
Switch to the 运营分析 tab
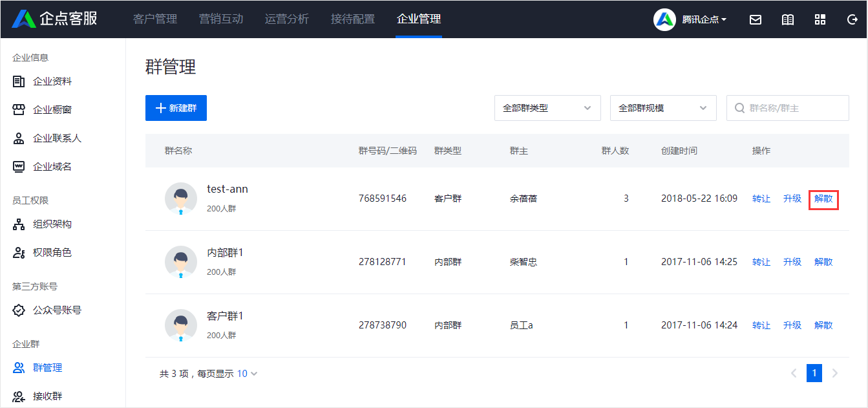click(x=287, y=19)
